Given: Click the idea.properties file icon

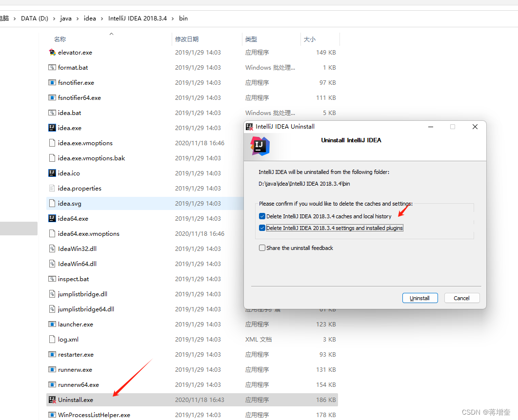Looking at the screenshot, I should coord(52,189).
